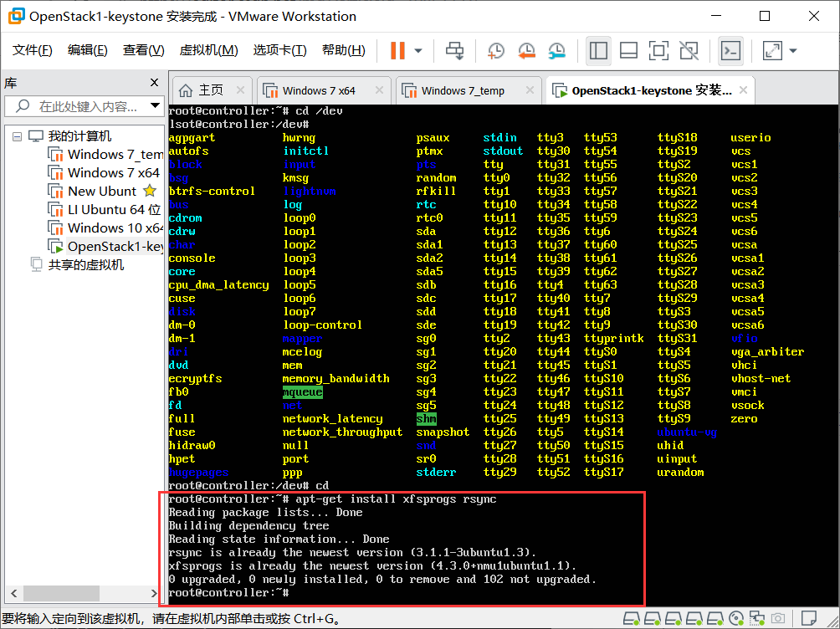Click the VMware Workstation title bar logo

(x=16, y=16)
